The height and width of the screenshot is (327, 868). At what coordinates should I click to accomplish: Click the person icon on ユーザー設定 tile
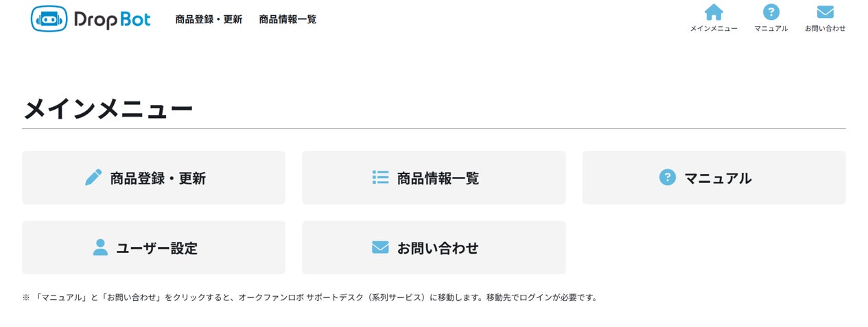[x=100, y=247]
